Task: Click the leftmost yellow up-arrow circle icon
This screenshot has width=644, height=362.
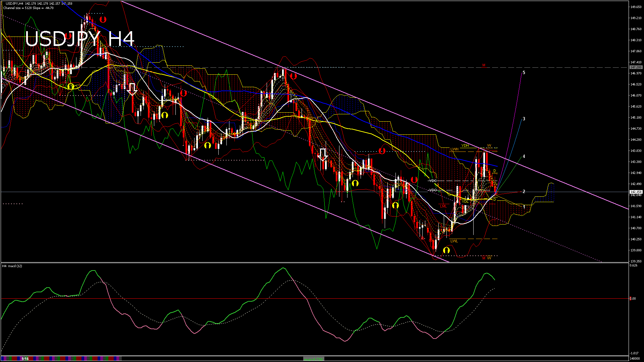Action: point(70,86)
